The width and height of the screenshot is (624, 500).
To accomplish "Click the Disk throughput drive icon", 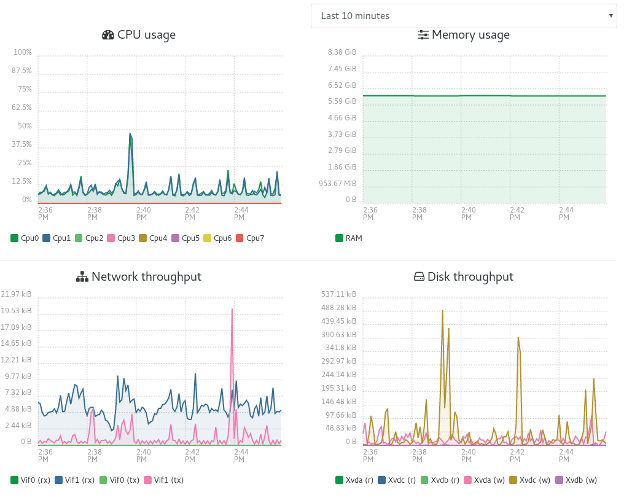I will click(x=419, y=277).
